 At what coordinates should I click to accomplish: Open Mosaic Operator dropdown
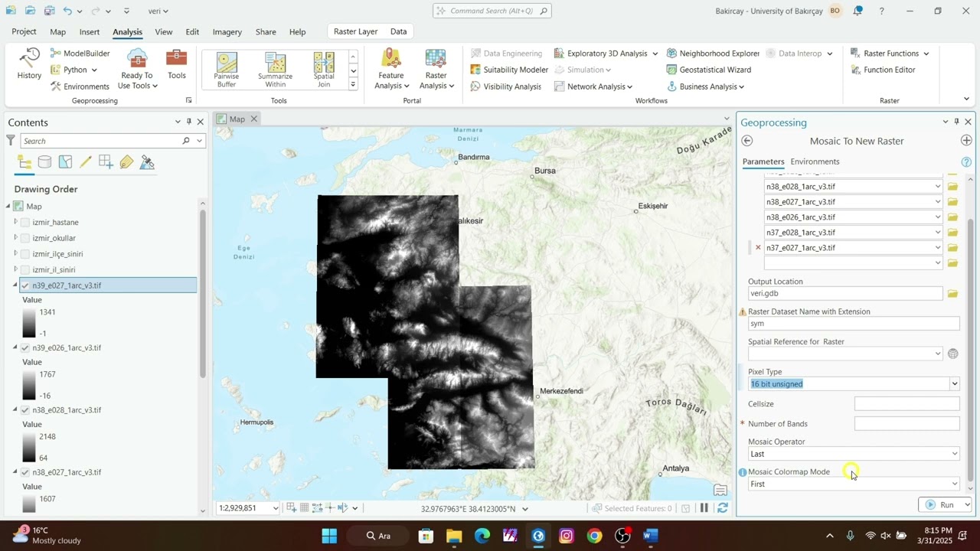pos(954,454)
